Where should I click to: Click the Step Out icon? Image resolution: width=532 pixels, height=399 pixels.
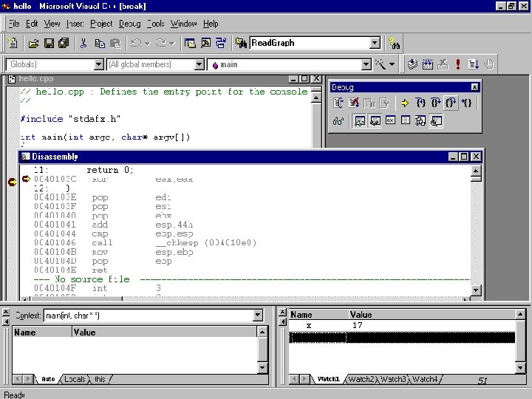click(x=451, y=103)
